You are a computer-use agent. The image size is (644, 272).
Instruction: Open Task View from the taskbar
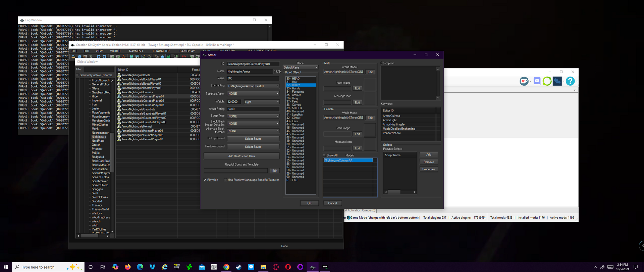[x=103, y=267]
